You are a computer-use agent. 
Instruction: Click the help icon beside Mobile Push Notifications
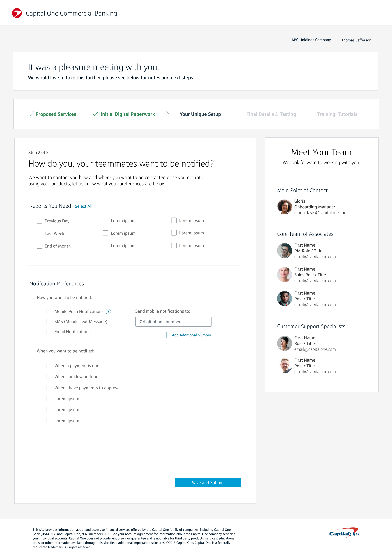(x=108, y=312)
